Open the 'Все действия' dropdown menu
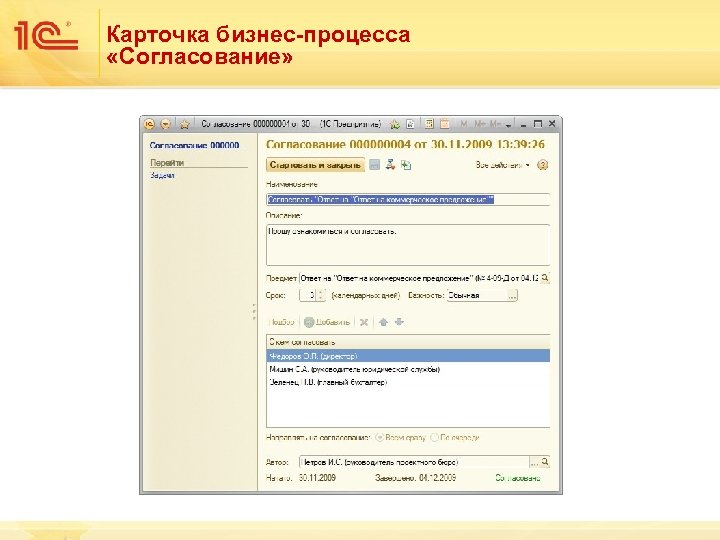The width and height of the screenshot is (720, 540). tap(502, 165)
